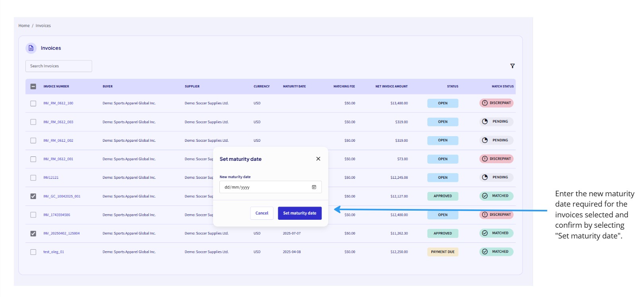Click the $12,127.00 net amount

coord(399,196)
